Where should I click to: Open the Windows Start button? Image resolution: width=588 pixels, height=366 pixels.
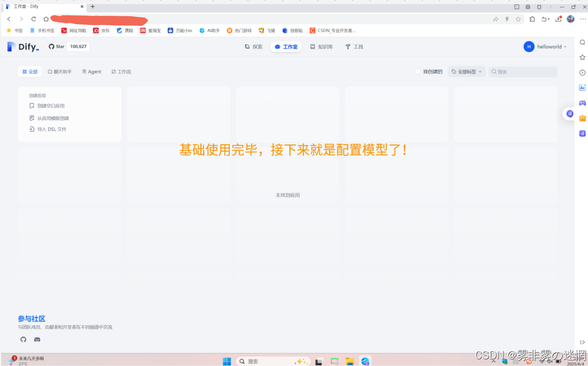(227, 361)
